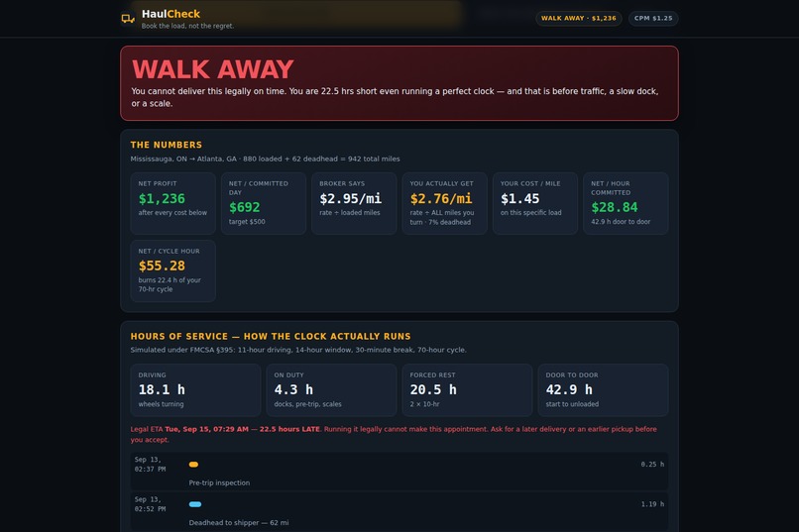This screenshot has width=799, height=532.
Task: Click the Sep 13, 02:37 PM timestamp
Action: coord(150,465)
